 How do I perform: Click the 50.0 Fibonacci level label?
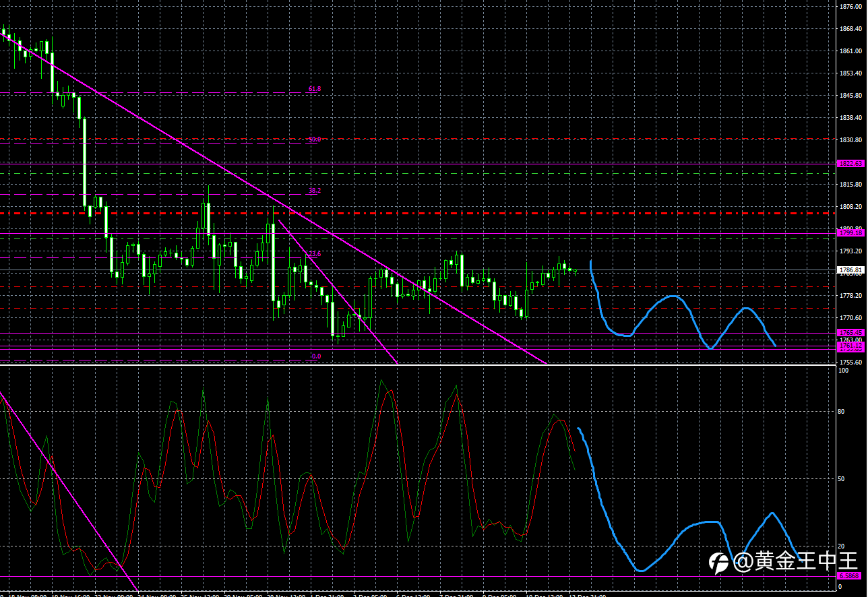315,140
